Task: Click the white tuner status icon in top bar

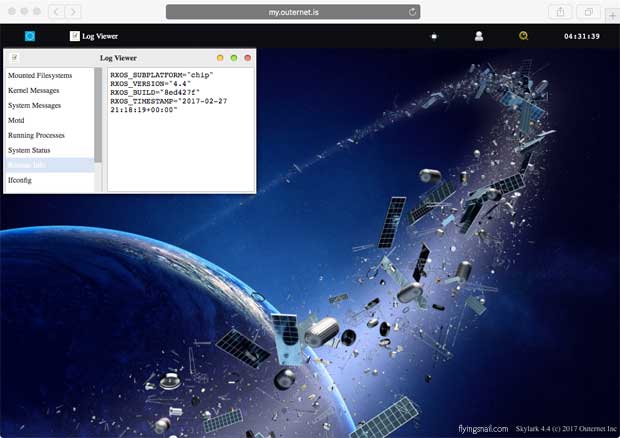Action: tap(434, 36)
